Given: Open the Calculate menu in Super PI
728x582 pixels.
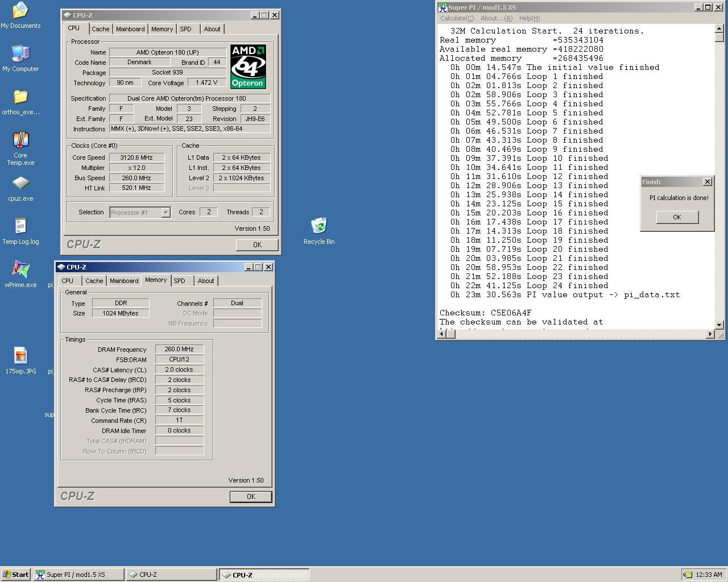Looking at the screenshot, I should click(x=457, y=18).
